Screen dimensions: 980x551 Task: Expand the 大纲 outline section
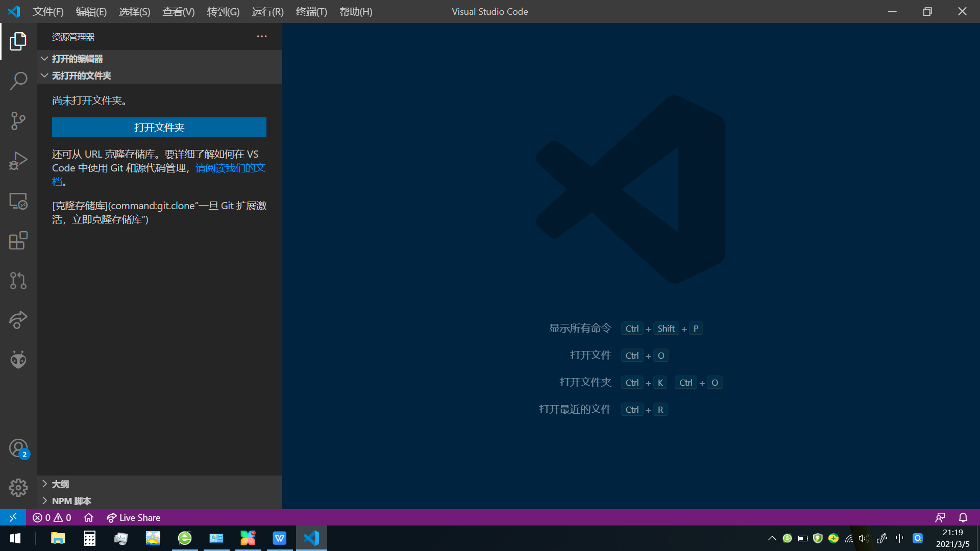[60, 484]
